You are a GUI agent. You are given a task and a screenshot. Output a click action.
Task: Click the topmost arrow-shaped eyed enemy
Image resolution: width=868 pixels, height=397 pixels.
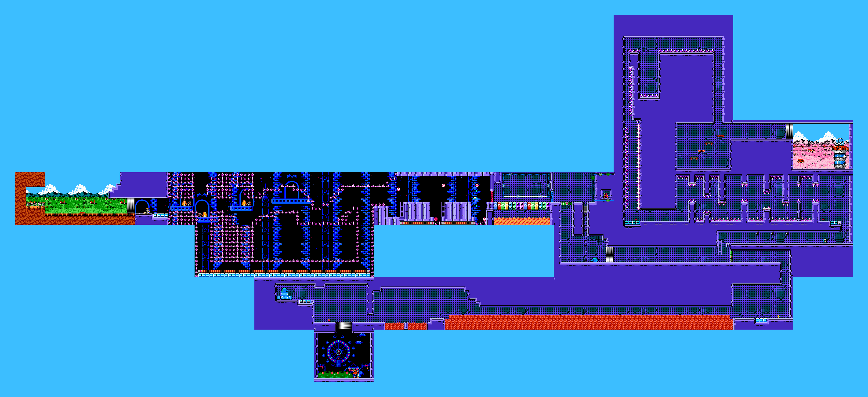[475, 191]
